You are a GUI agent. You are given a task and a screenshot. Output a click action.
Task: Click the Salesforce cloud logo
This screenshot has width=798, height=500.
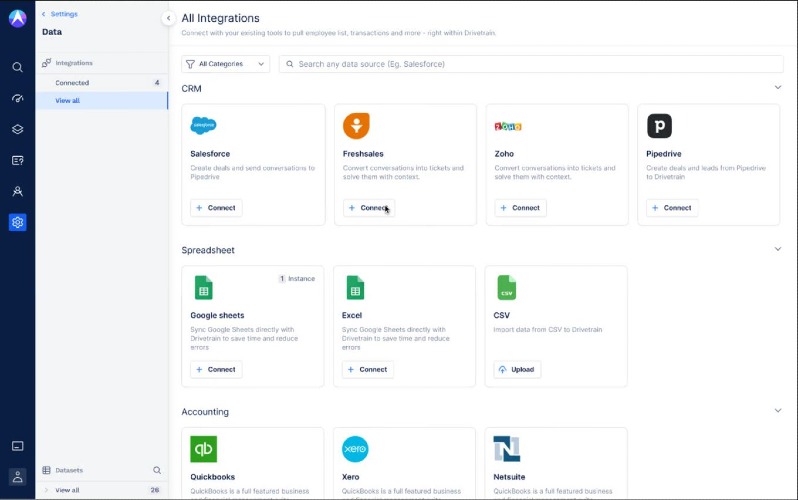pyautogui.click(x=203, y=125)
